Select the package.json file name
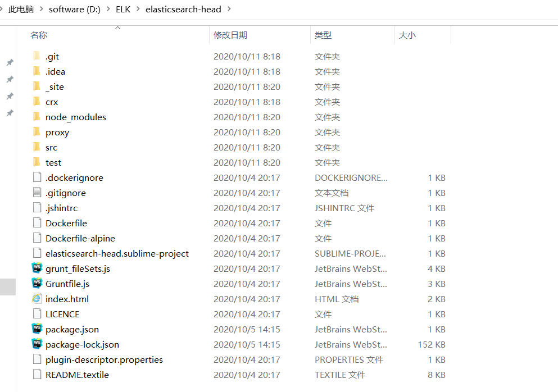The height and width of the screenshot is (392, 558). (x=72, y=330)
